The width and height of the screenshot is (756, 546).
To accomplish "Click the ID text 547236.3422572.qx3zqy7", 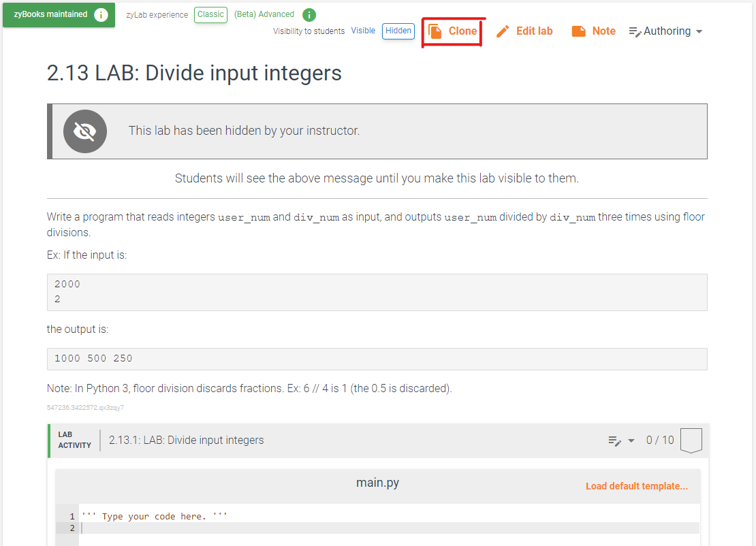I will (85, 408).
